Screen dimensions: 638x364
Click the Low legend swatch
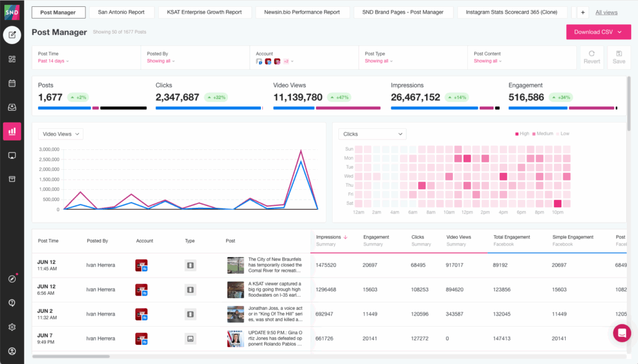coord(558,134)
